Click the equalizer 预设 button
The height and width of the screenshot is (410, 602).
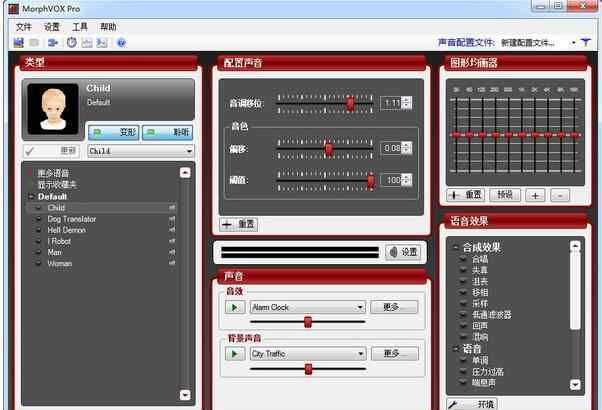point(505,195)
